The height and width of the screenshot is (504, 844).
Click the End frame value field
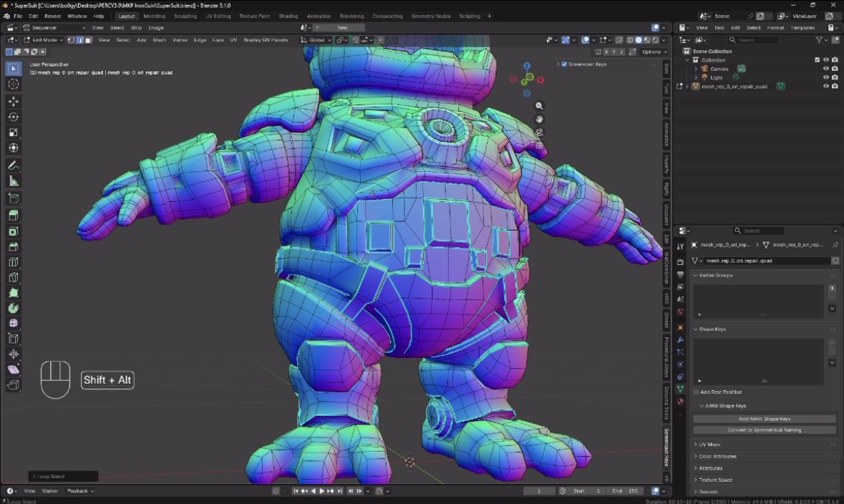626,490
